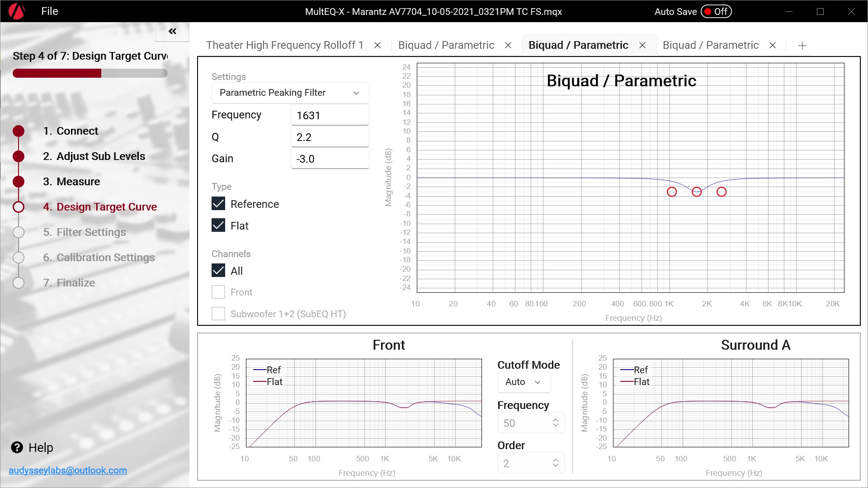The height and width of the screenshot is (488, 868).
Task: Click the Order stepper arrows
Action: [x=555, y=463]
